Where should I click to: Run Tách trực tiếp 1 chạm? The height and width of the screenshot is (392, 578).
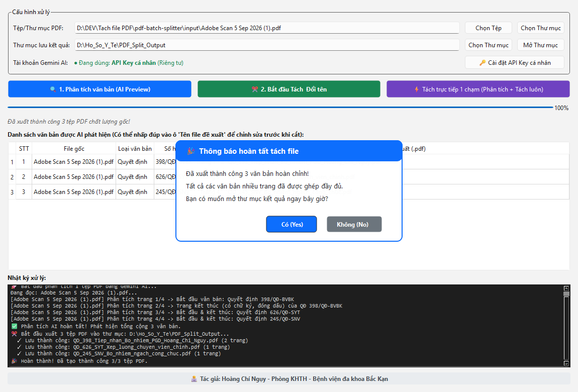coord(478,89)
